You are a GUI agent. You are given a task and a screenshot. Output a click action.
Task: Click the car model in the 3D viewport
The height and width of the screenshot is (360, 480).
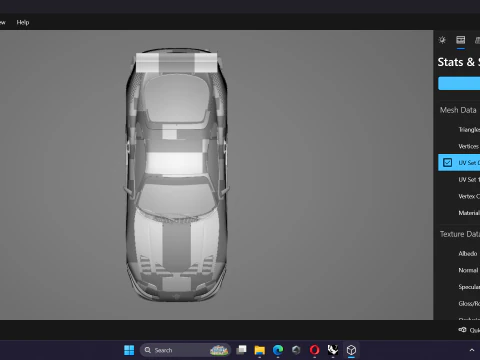tap(177, 175)
